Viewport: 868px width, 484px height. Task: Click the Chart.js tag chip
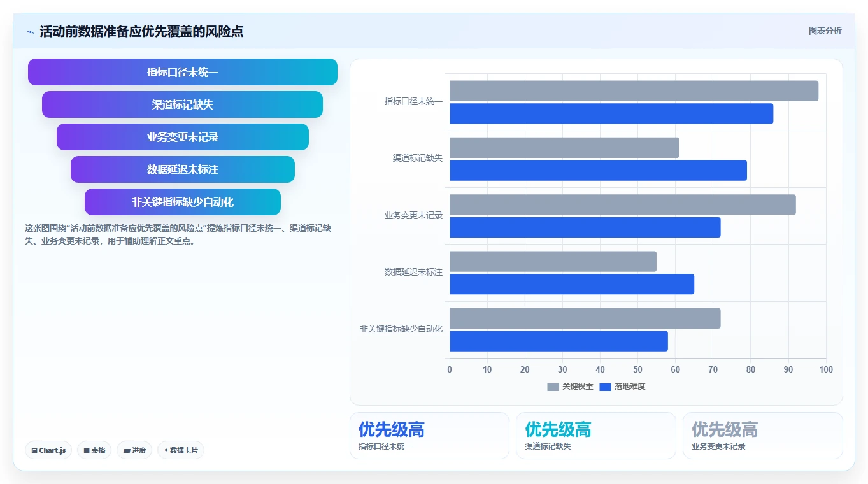click(x=48, y=450)
